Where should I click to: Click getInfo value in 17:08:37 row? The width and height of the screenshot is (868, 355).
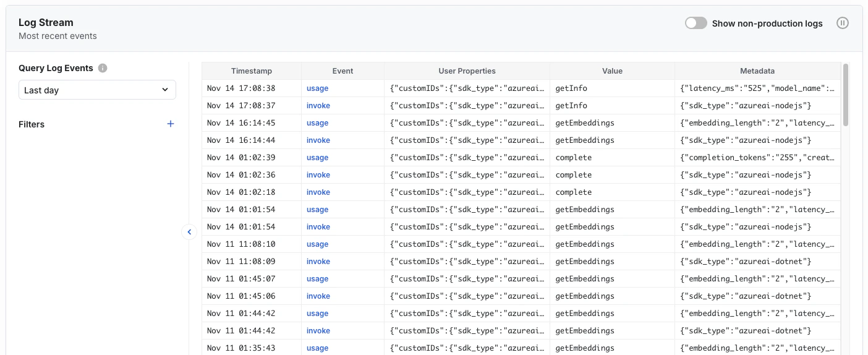pos(571,106)
